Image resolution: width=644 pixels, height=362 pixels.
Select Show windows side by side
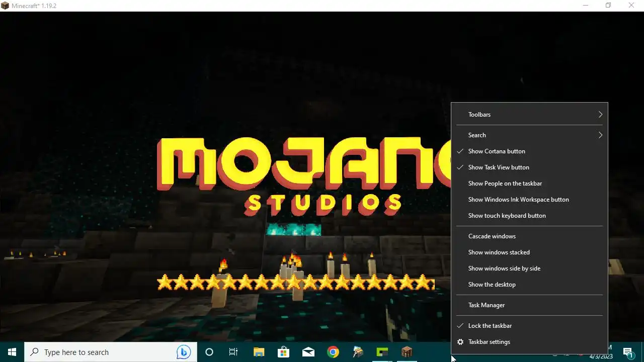[x=529, y=268]
